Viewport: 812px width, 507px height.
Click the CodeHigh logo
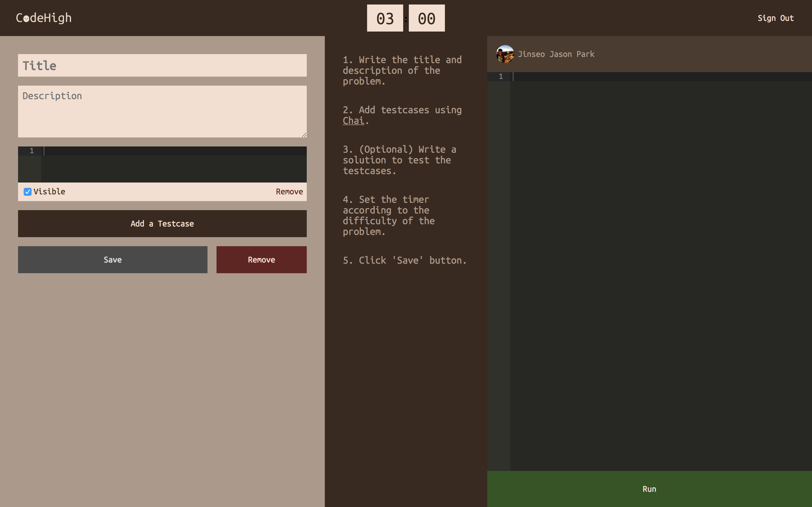point(44,18)
